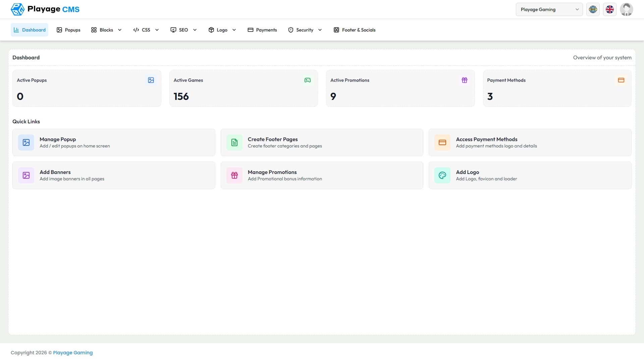Expand the SEO dropdown menu
This screenshot has width=644, height=362.
coord(183,30)
